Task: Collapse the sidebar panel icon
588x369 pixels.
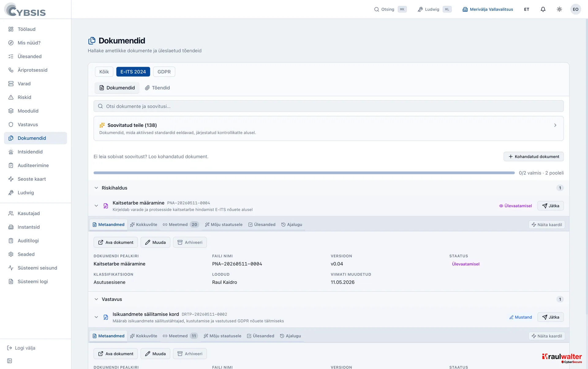Action: click(x=9, y=361)
